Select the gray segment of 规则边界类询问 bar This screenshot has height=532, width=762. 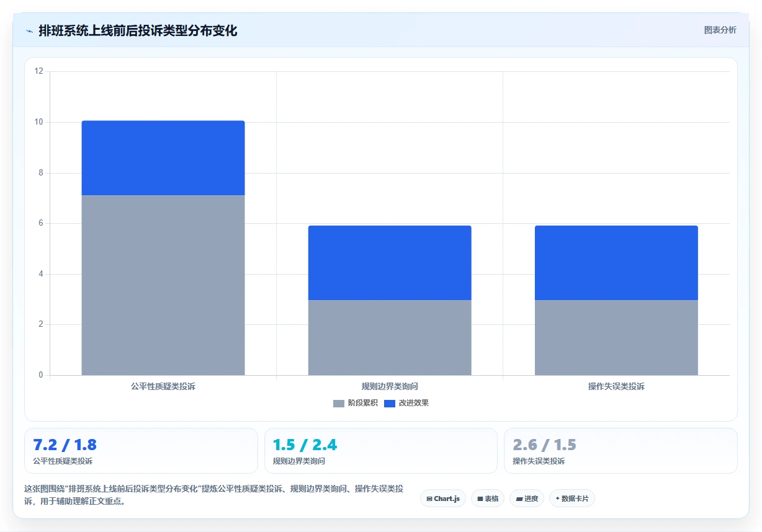click(390, 337)
